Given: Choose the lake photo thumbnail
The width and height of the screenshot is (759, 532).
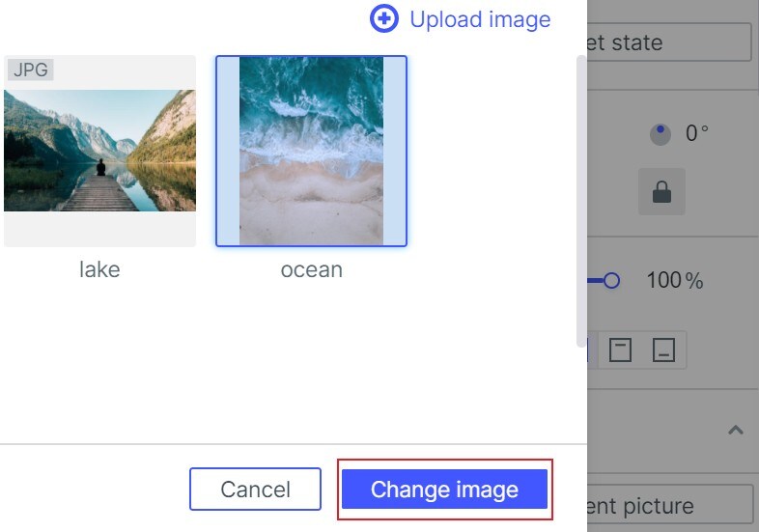Looking at the screenshot, I should click(x=99, y=151).
